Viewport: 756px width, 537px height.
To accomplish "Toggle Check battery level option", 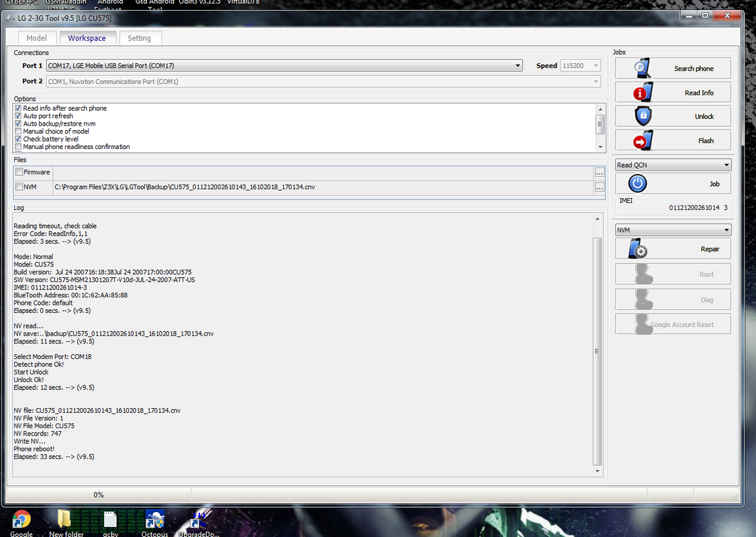I will [x=18, y=139].
